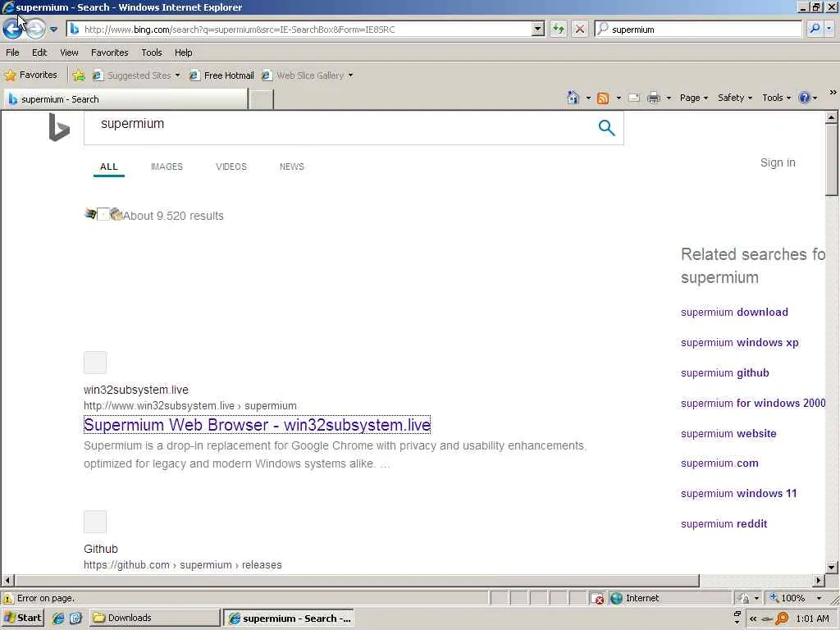The width and height of the screenshot is (840, 630).
Task: Select the supermium - Search tab
Action: 126,99
